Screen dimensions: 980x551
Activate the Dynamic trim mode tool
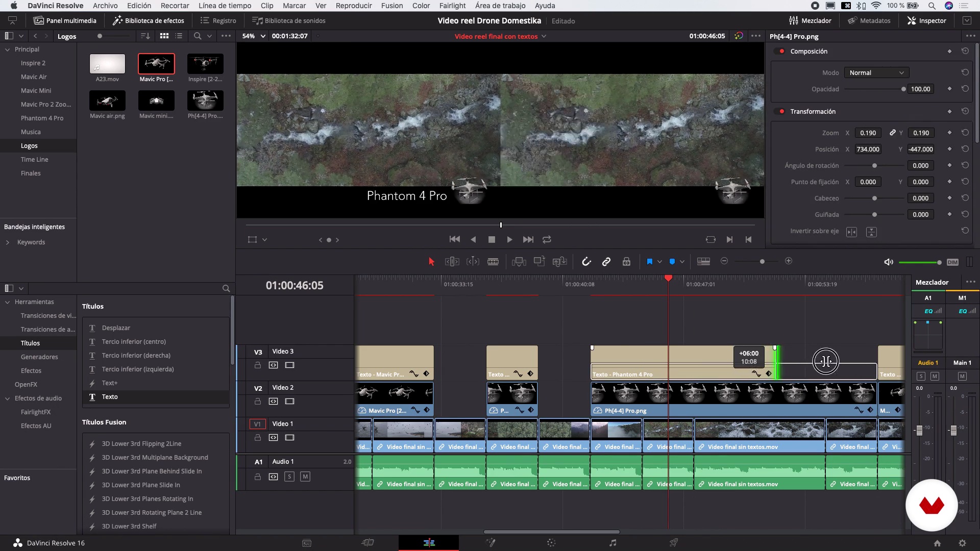coord(473,262)
